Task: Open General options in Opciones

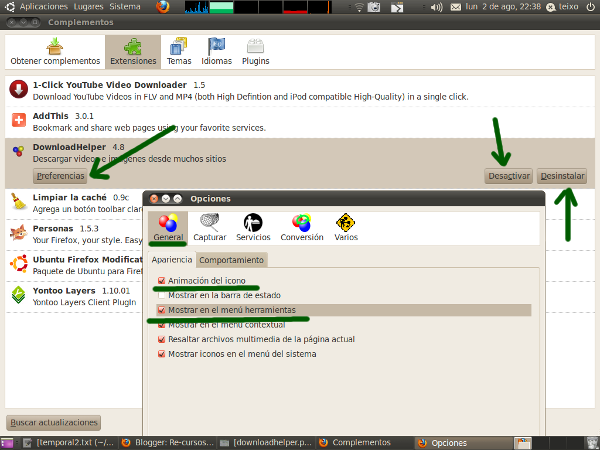Action: pos(168,228)
